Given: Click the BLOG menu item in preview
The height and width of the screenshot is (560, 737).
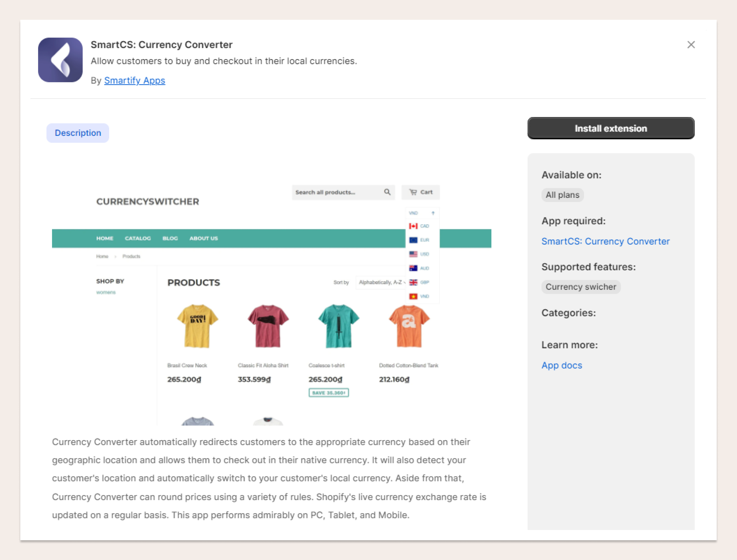Looking at the screenshot, I should tap(170, 238).
